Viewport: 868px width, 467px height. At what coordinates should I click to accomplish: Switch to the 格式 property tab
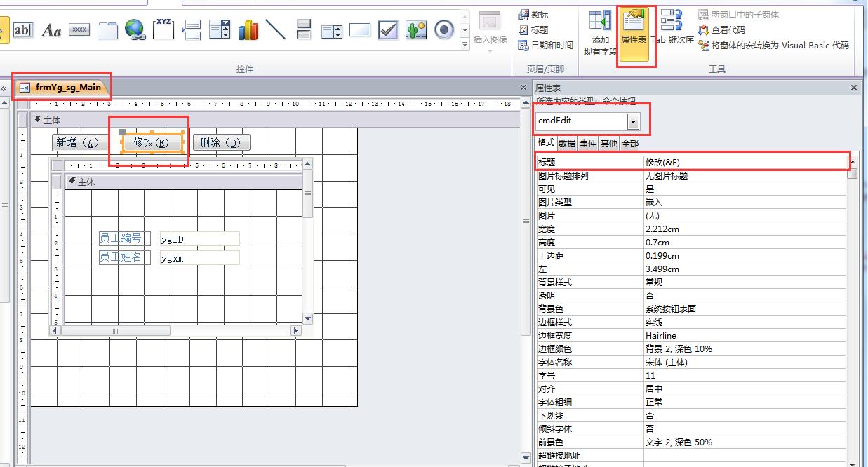point(545,143)
